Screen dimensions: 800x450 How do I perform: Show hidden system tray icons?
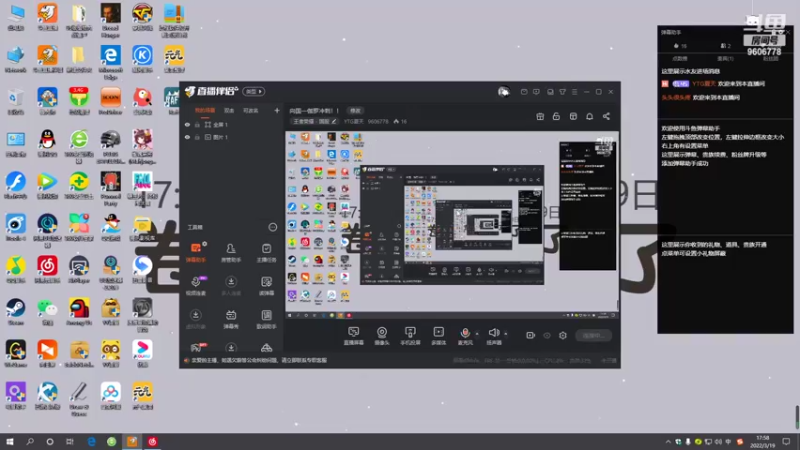pyautogui.click(x=668, y=442)
